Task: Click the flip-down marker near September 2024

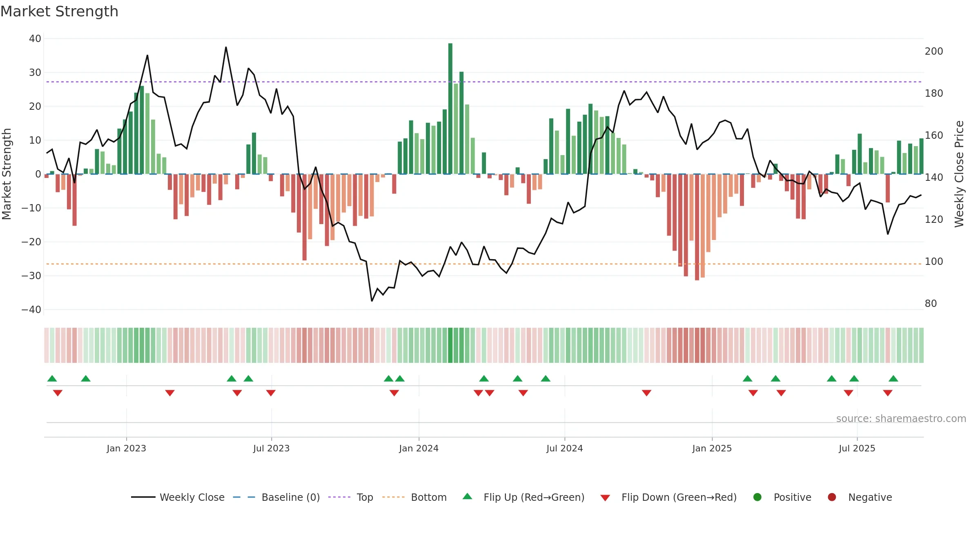Action: (x=646, y=393)
